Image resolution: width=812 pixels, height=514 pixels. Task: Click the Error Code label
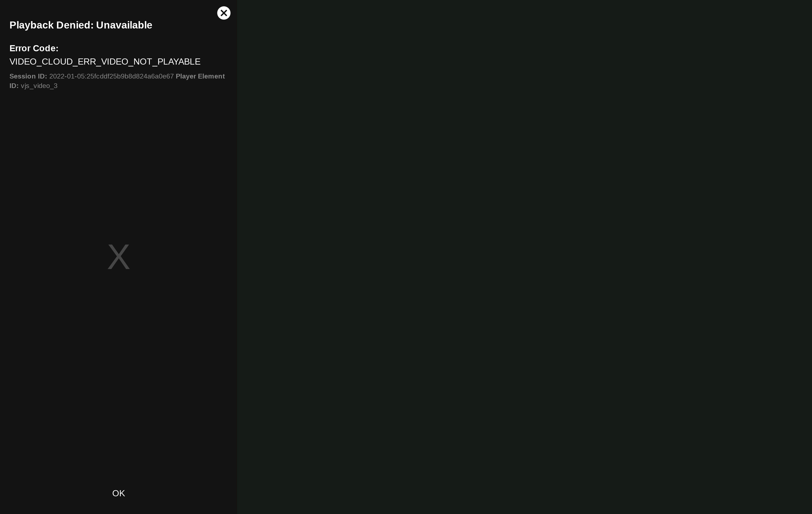(x=34, y=48)
